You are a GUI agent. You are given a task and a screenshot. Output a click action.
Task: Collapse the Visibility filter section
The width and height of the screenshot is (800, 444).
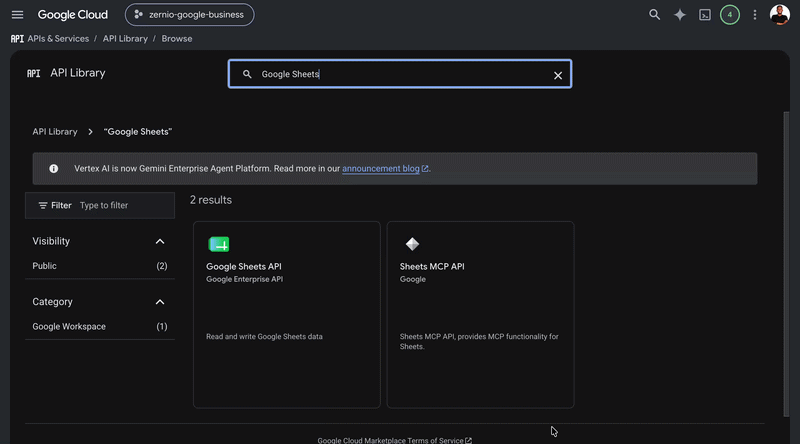[x=160, y=241]
